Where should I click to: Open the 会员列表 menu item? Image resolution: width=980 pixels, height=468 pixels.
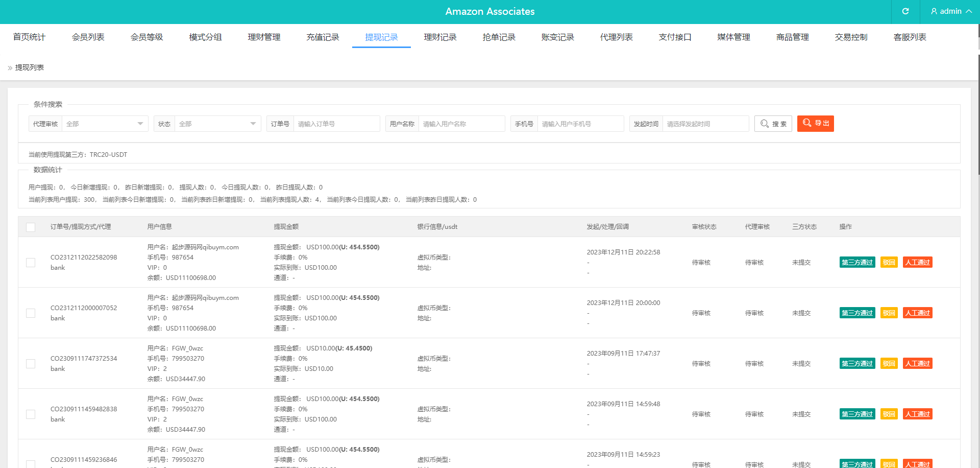tap(88, 37)
